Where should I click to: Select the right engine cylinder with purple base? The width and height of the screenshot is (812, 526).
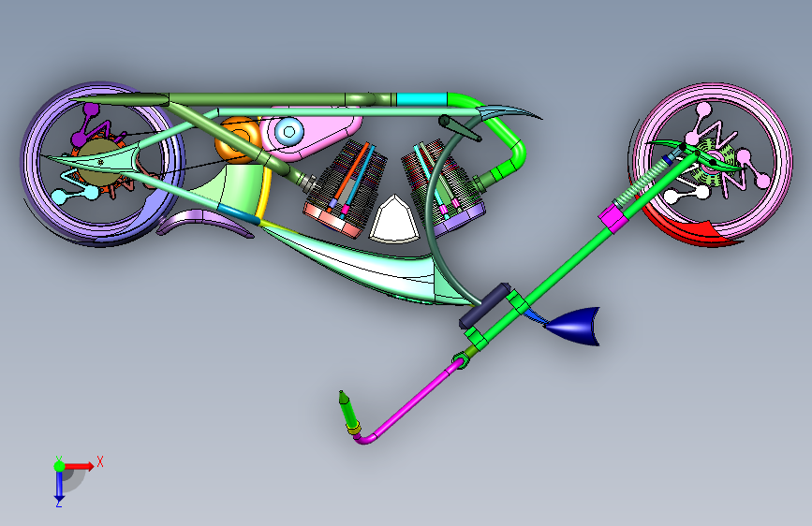[443, 189]
